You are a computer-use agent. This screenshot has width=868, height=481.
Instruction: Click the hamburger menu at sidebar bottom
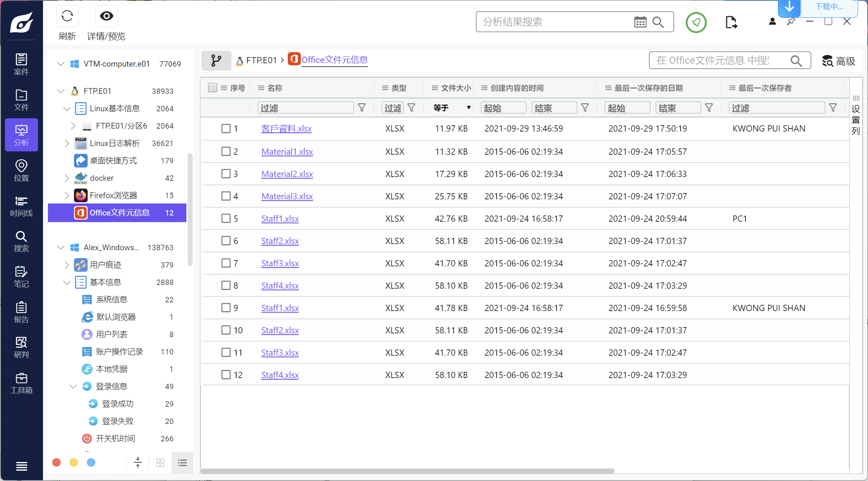(x=21, y=466)
